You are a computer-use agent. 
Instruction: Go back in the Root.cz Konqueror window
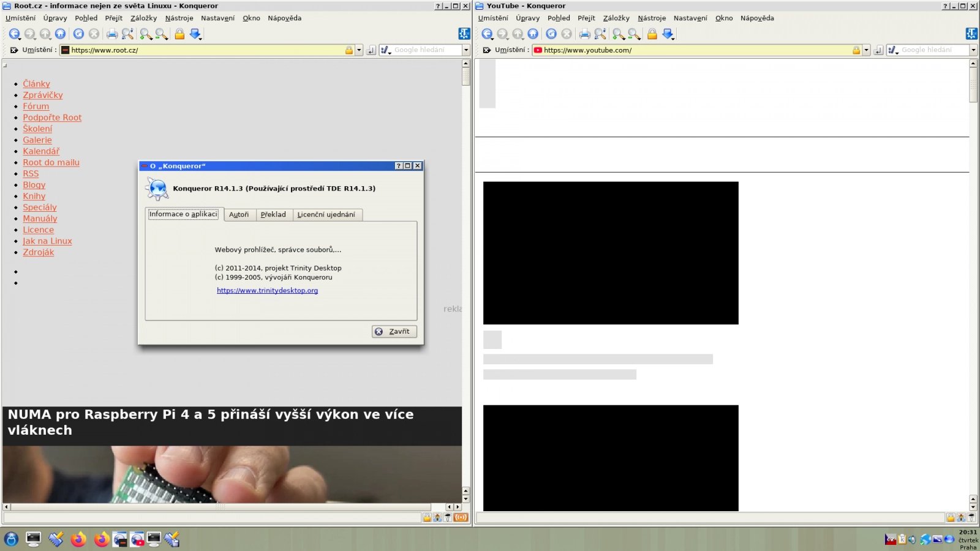click(15, 34)
